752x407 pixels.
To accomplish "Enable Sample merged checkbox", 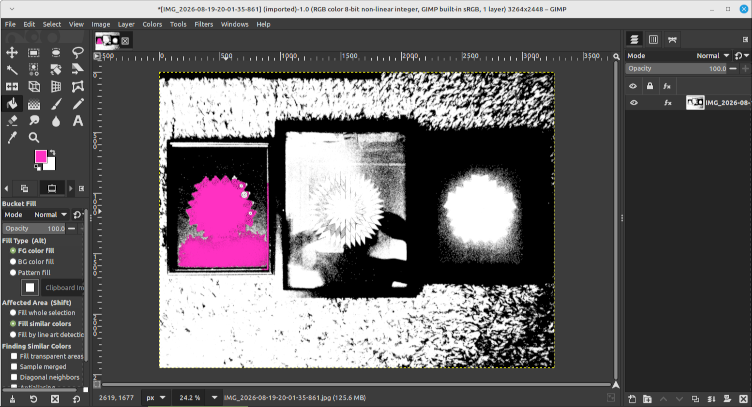I will click(14, 367).
